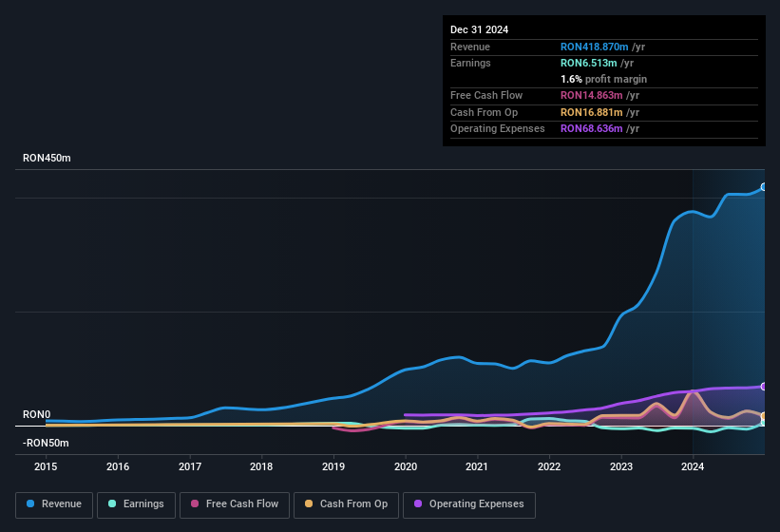Click the 2017 x-axis label
This screenshot has height=532, width=780.
[x=190, y=466]
